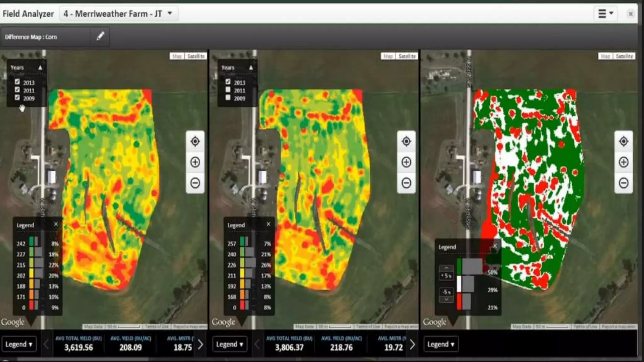Click the pencil edit icon beside Difference Map

coord(100,36)
